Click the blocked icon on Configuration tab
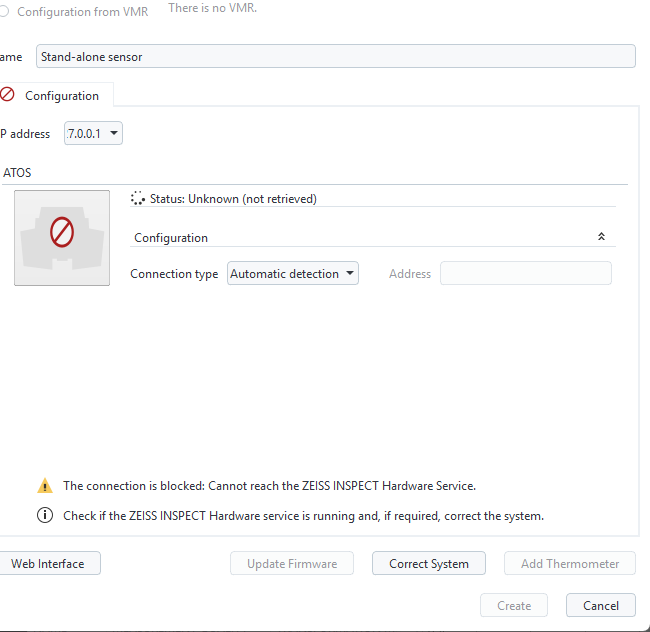Image resolution: width=650 pixels, height=632 pixels. point(7,94)
